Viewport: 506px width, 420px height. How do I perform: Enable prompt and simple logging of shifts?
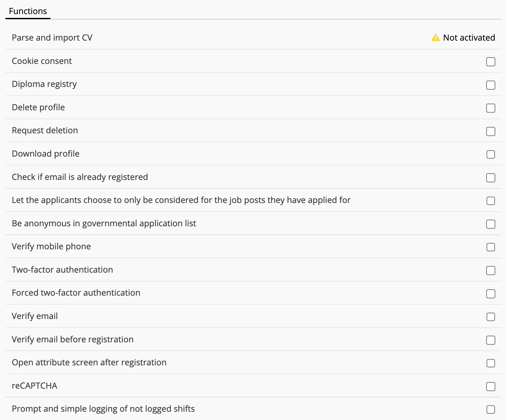coord(491,409)
